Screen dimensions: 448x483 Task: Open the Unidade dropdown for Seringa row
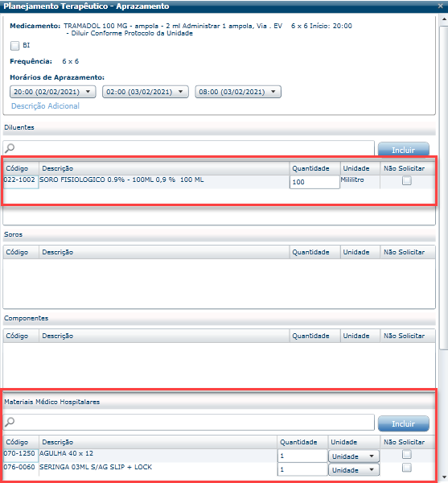(x=354, y=470)
